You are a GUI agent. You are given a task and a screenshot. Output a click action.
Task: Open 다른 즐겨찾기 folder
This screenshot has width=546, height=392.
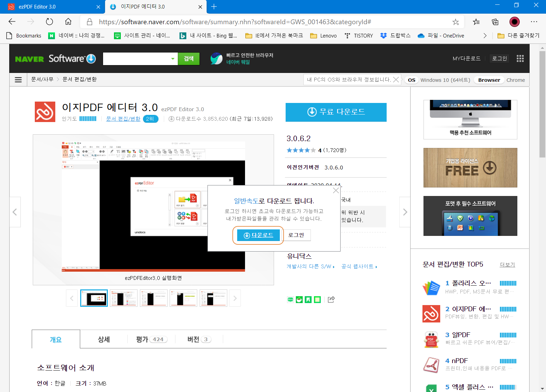click(x=518, y=35)
